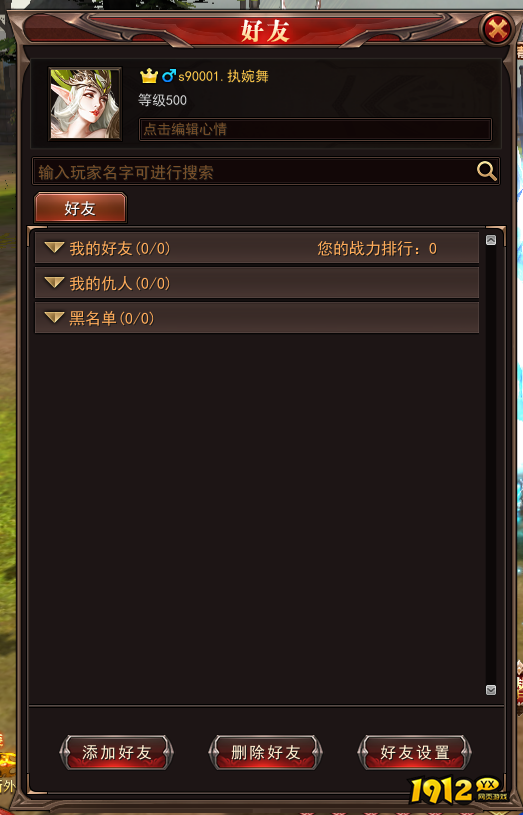This screenshot has height=815, width=523.
Task: Click the blue male gender symbol
Action: coord(168,76)
